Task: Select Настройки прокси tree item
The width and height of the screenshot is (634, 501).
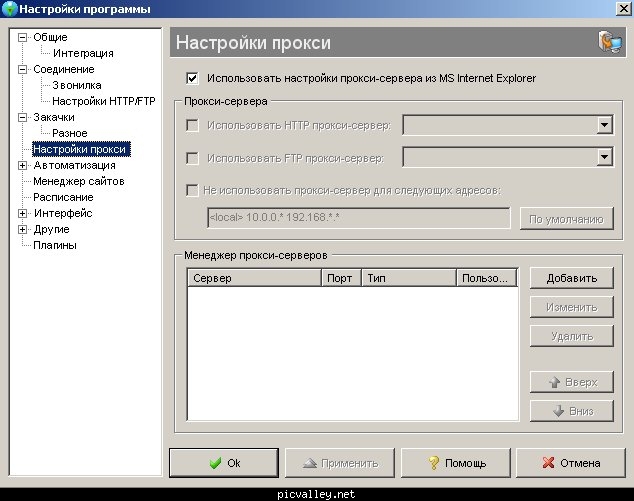Action: point(80,149)
